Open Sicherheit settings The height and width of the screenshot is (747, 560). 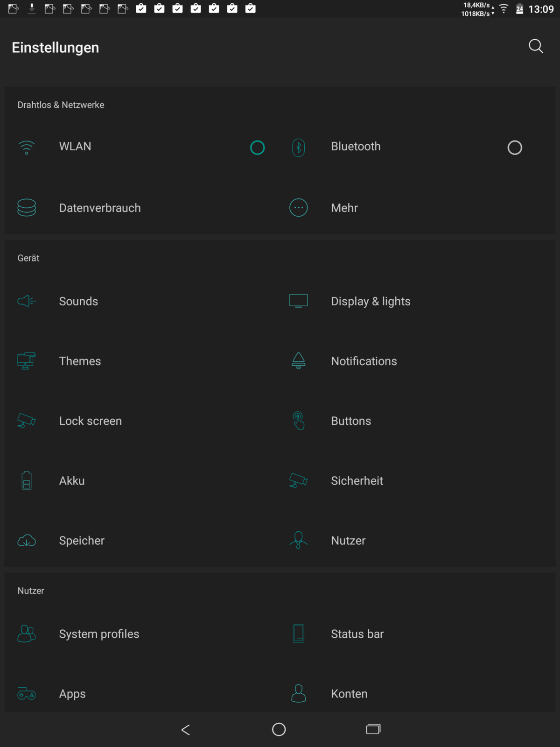[357, 480]
